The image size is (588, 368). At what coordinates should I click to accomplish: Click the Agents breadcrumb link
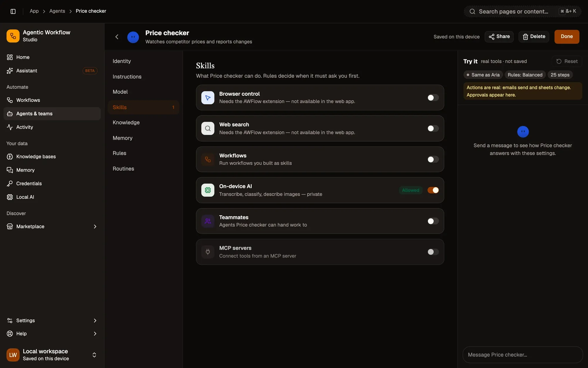tap(57, 11)
